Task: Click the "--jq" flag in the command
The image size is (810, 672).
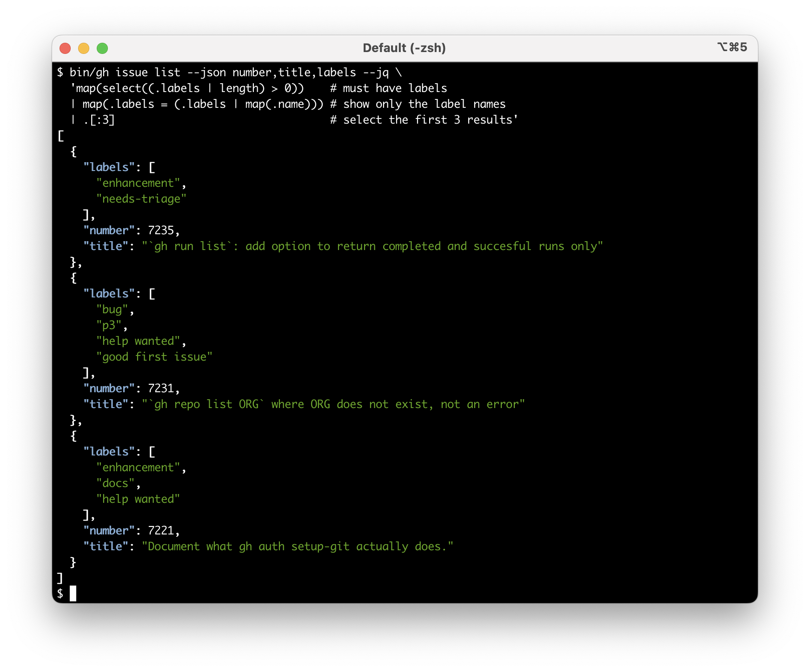Action: (376, 72)
